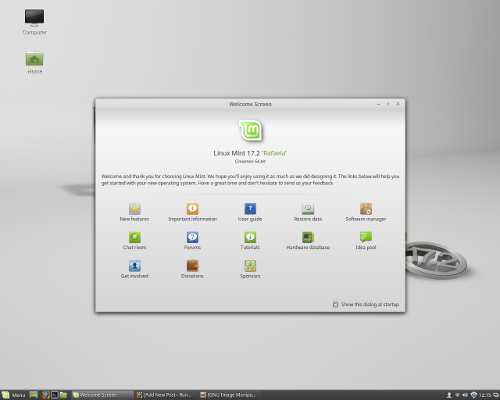The height and width of the screenshot is (400, 500).
Task: Open the Mint Menu in panel
Action: (14, 395)
